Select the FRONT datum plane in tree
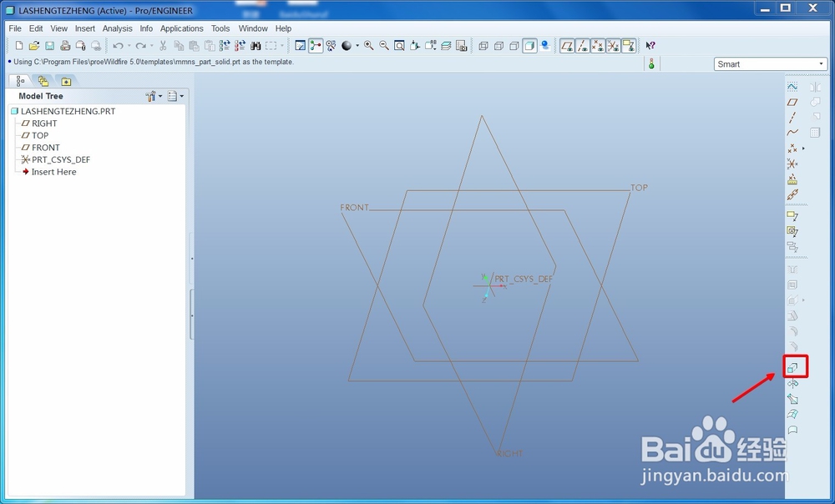This screenshot has width=835, height=504. tap(40, 148)
